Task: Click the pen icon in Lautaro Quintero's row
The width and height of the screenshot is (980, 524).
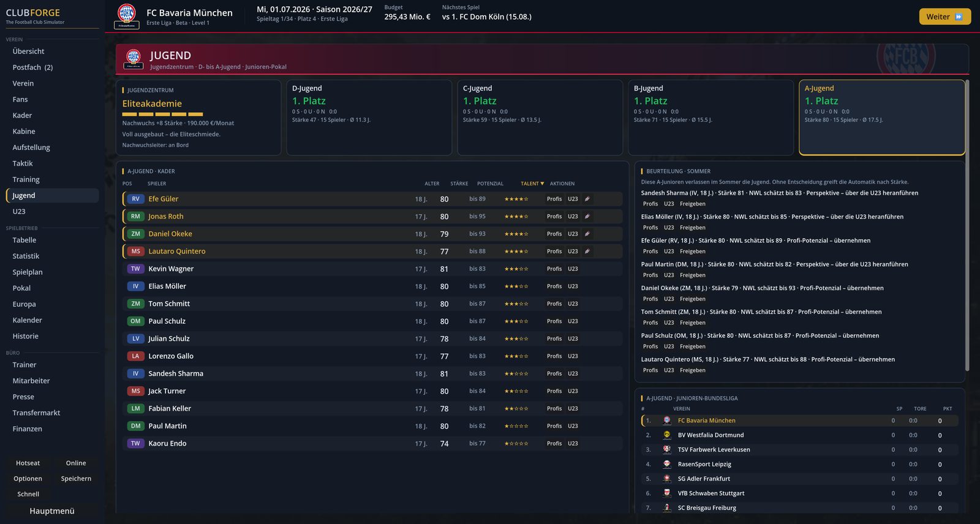Action: (587, 251)
